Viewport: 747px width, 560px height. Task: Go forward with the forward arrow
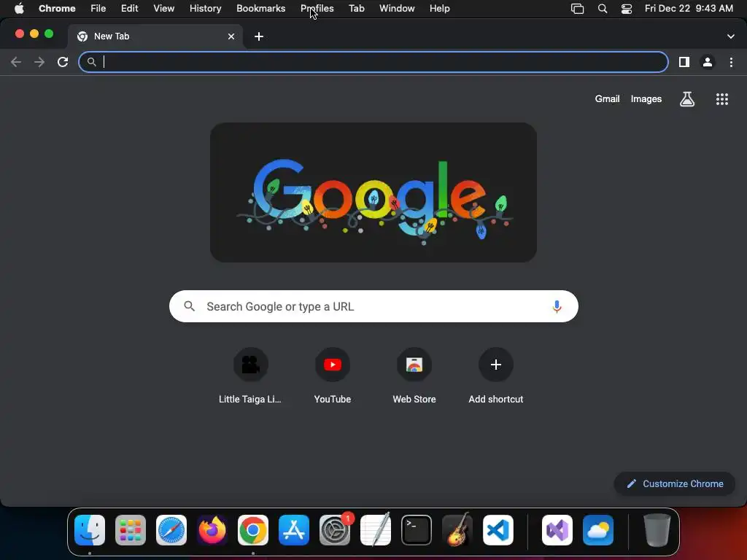pos(39,62)
